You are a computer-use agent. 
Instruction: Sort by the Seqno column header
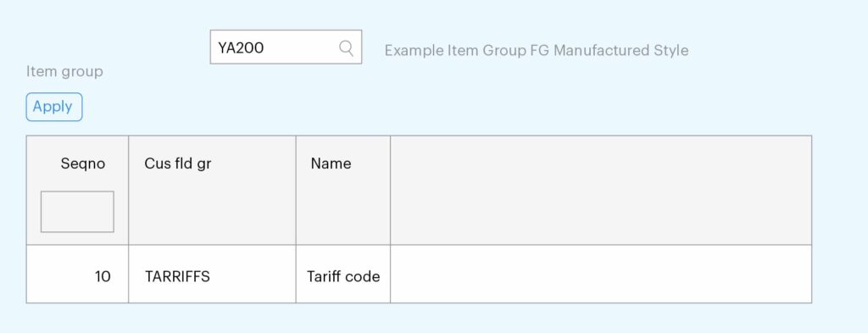coord(83,164)
